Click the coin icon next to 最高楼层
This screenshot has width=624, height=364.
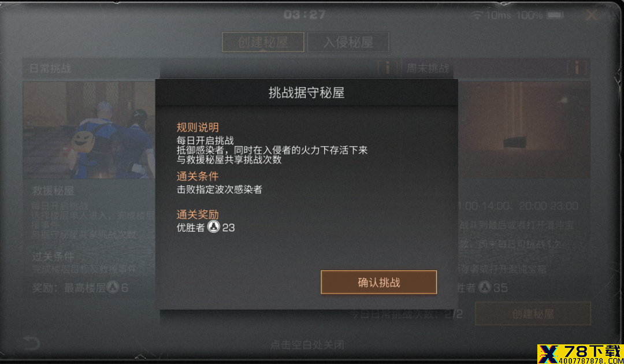(113, 287)
